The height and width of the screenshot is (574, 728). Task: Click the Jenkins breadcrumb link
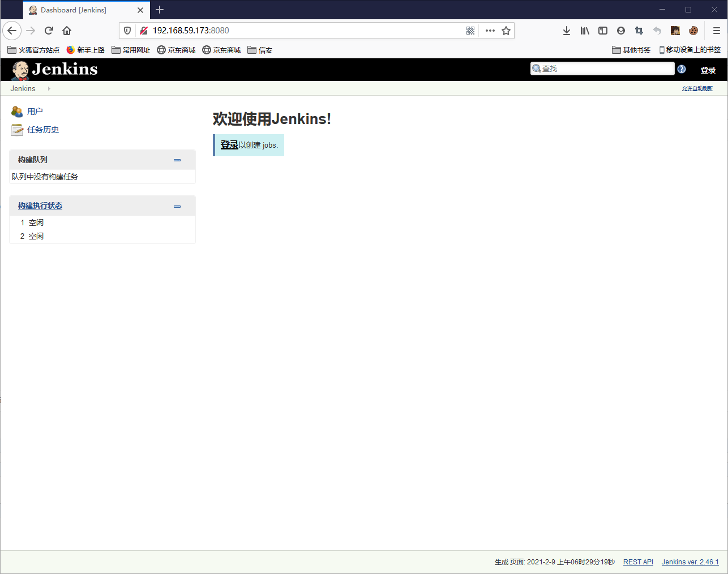click(x=23, y=88)
